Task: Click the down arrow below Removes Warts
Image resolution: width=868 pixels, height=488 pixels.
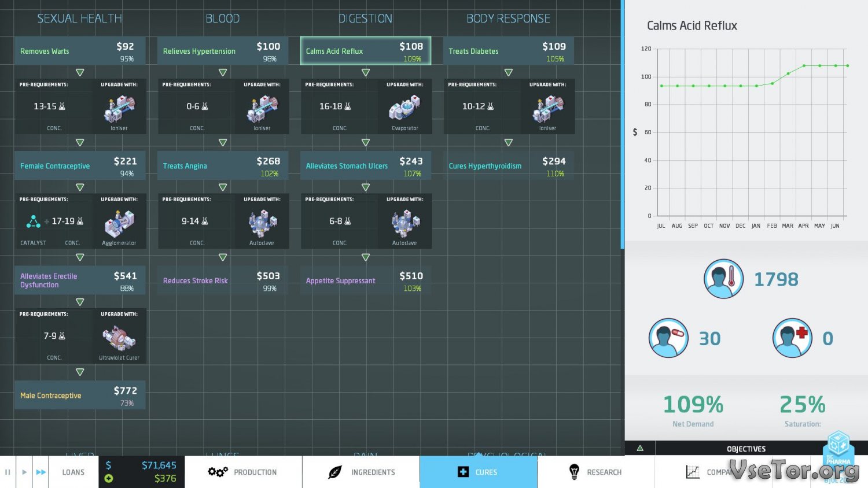Action: coord(80,72)
